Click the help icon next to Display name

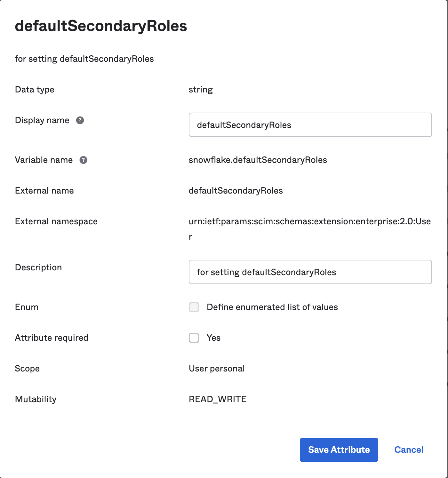point(80,120)
